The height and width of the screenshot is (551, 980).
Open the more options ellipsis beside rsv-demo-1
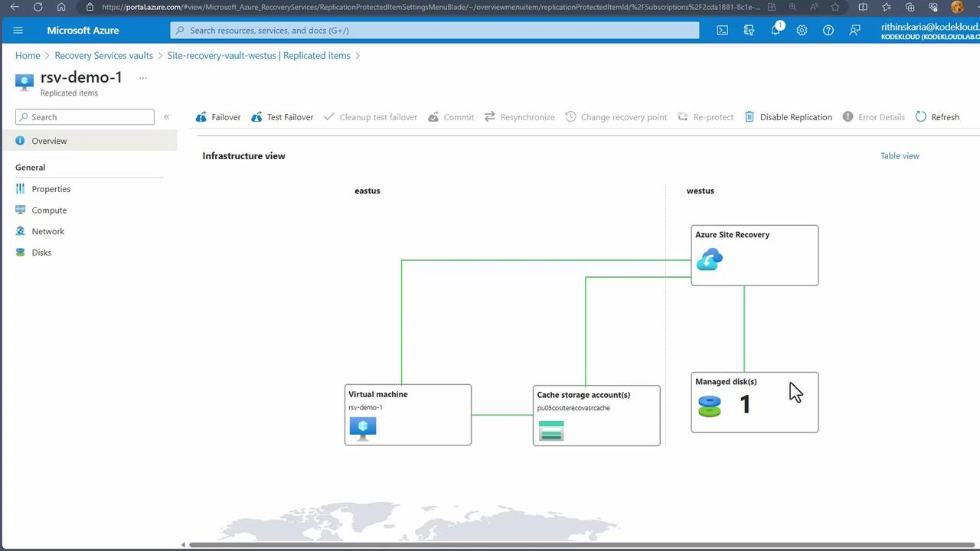point(142,78)
